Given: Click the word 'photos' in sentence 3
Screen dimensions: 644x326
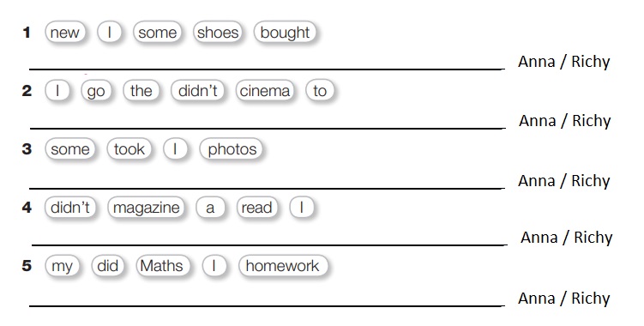Looking at the screenshot, I should (232, 149).
